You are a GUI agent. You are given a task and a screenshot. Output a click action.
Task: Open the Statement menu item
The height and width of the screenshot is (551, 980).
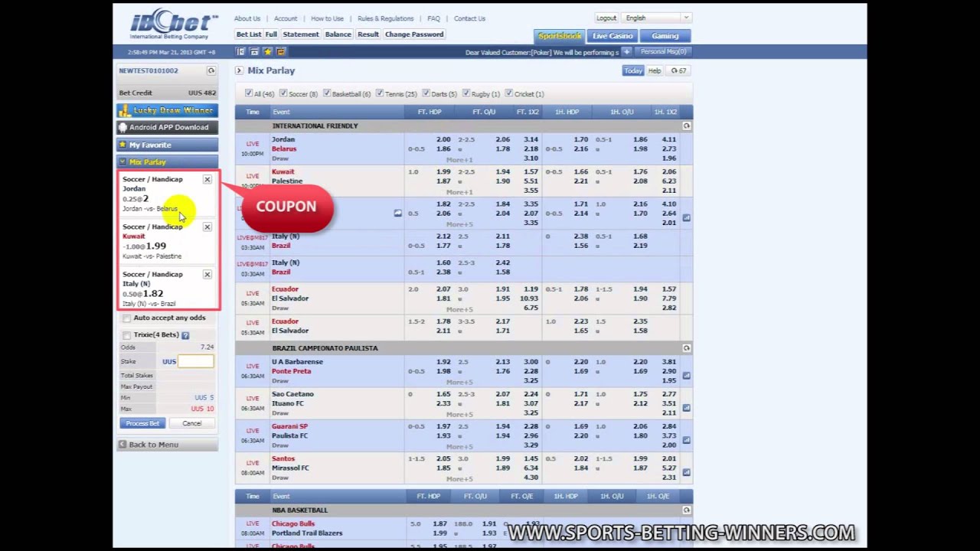301,34
